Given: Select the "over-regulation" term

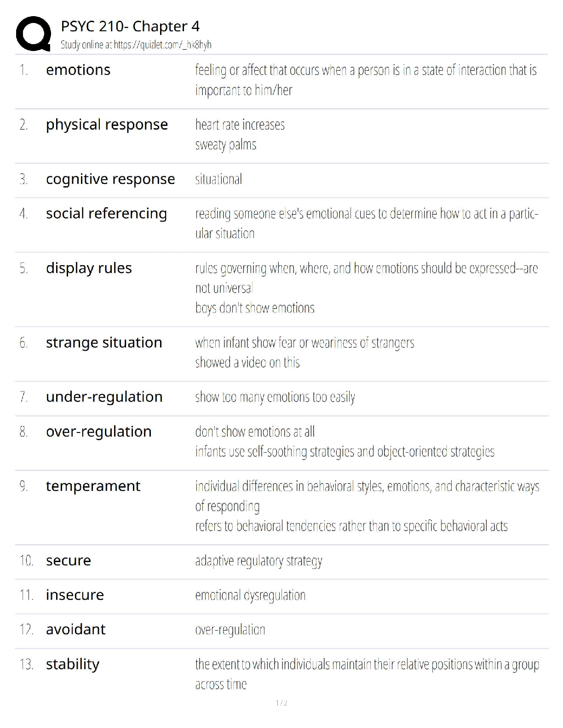Looking at the screenshot, I should 98,432.
